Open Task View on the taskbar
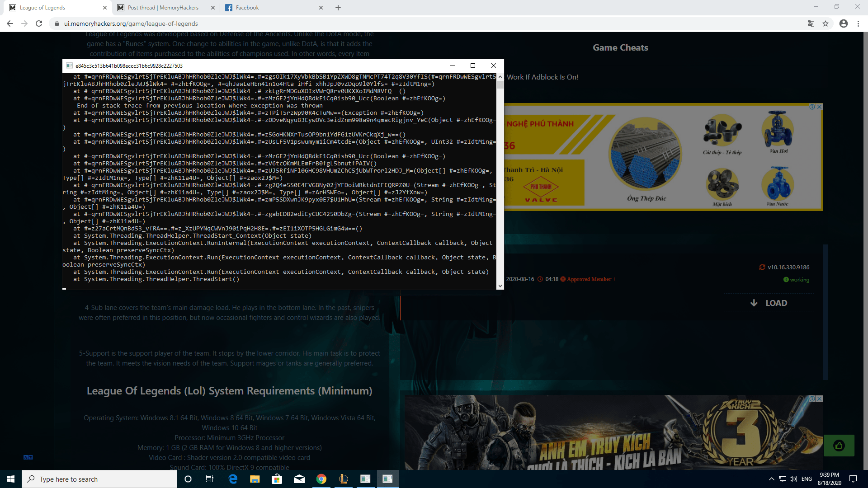This screenshot has width=868, height=488. click(210, 479)
